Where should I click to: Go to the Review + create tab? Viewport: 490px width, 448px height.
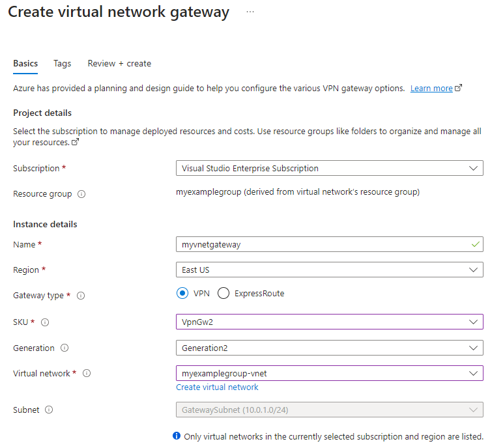[119, 64]
